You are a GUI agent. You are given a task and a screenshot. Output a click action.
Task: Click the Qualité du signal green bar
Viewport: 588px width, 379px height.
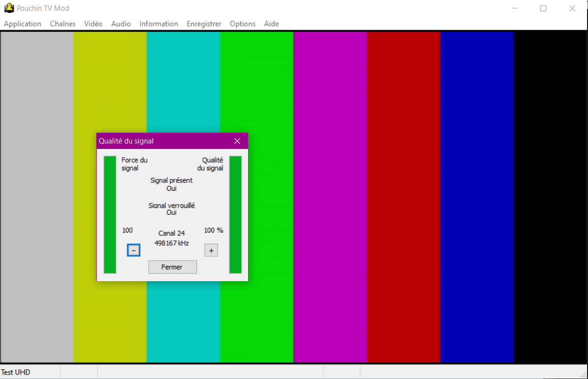click(x=235, y=215)
